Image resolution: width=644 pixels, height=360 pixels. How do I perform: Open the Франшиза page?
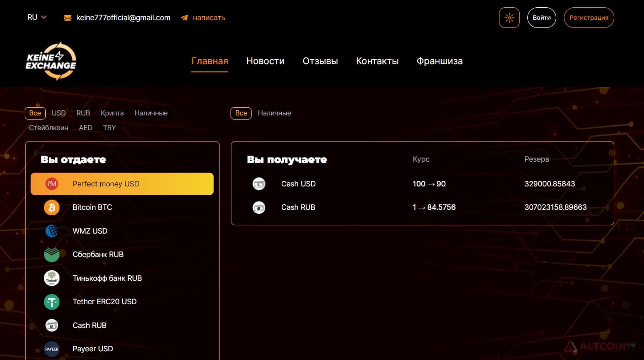pyautogui.click(x=440, y=61)
